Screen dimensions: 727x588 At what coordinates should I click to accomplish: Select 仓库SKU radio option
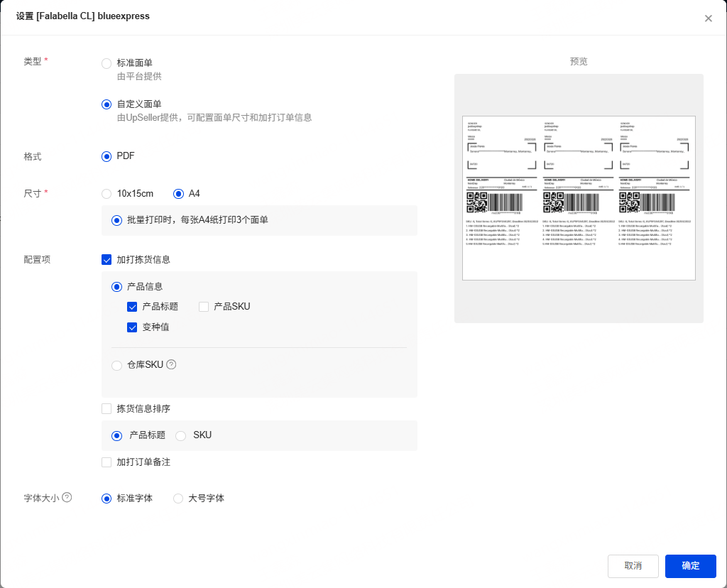(x=116, y=365)
